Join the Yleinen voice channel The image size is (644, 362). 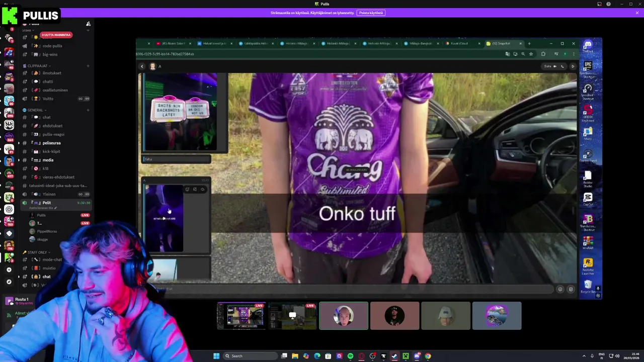[x=49, y=194]
